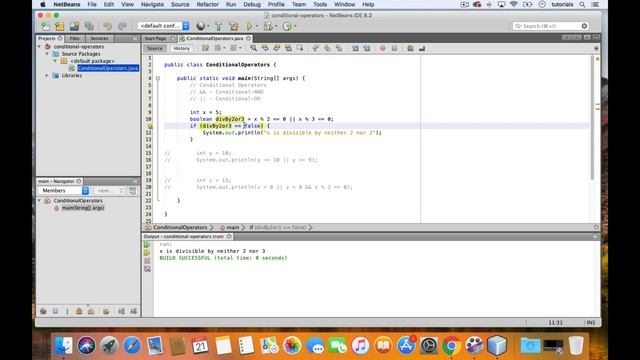This screenshot has height=360, width=640.
Task: Click the Stop Macro Recording icon
Action: [394, 48]
